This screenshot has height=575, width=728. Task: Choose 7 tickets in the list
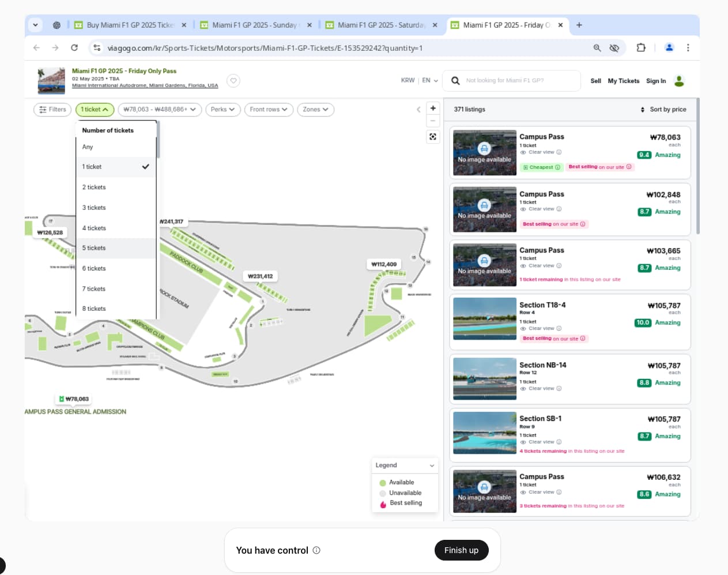click(x=116, y=289)
